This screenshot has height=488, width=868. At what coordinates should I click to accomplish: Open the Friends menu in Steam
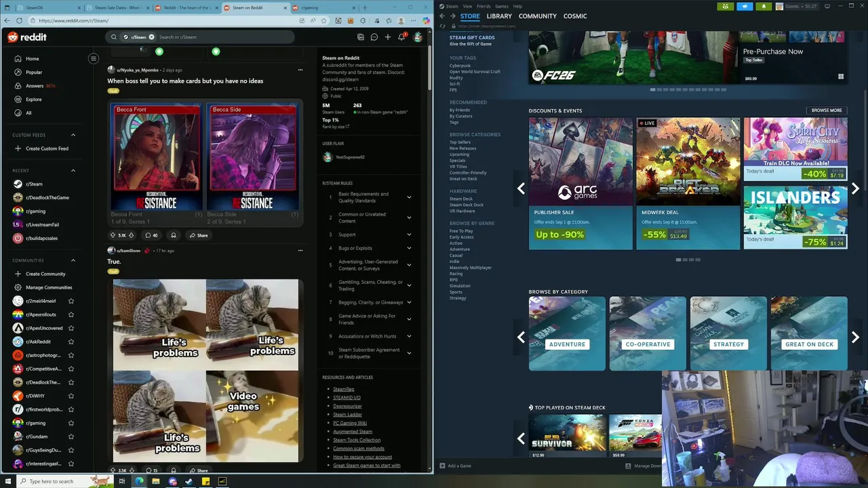coord(484,6)
